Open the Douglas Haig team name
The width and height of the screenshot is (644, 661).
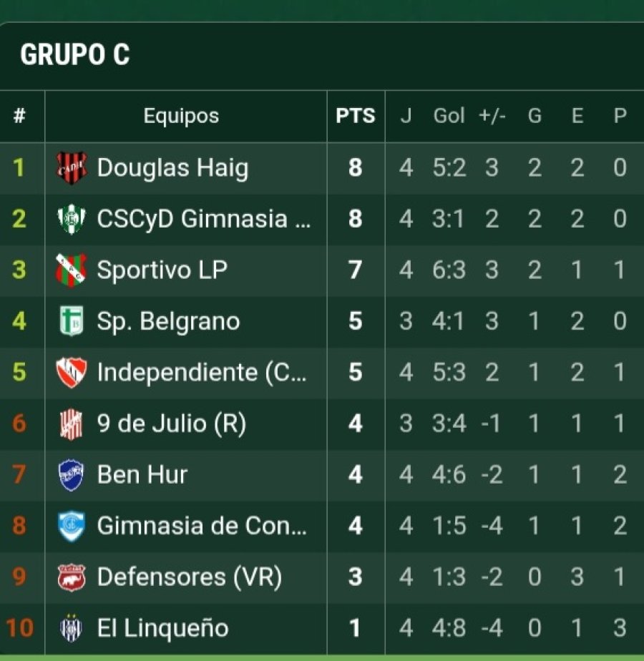pyautogui.click(x=172, y=168)
